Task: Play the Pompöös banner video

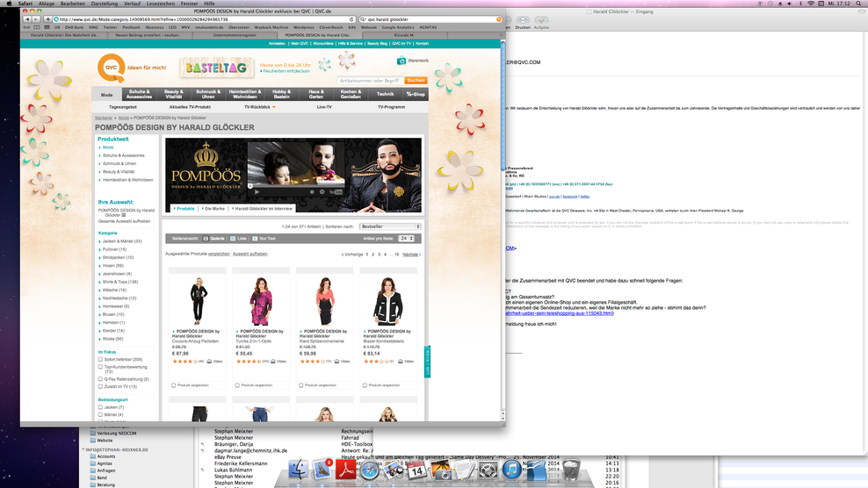Action: pos(257,192)
